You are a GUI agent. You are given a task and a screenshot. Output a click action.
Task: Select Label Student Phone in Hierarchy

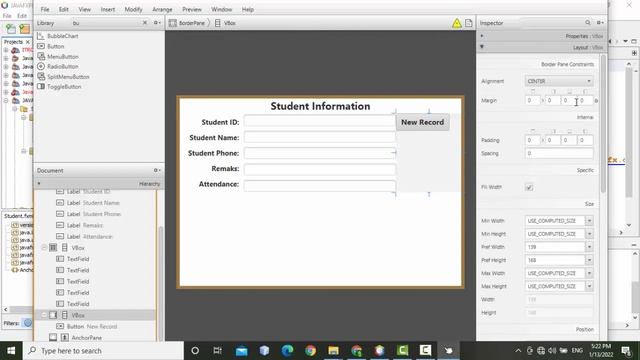pos(93,214)
